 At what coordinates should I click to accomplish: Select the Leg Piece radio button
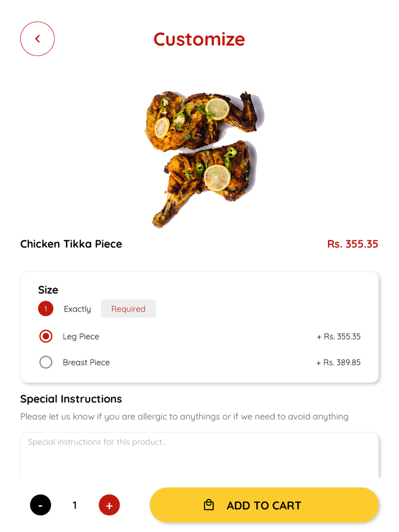[46, 336]
